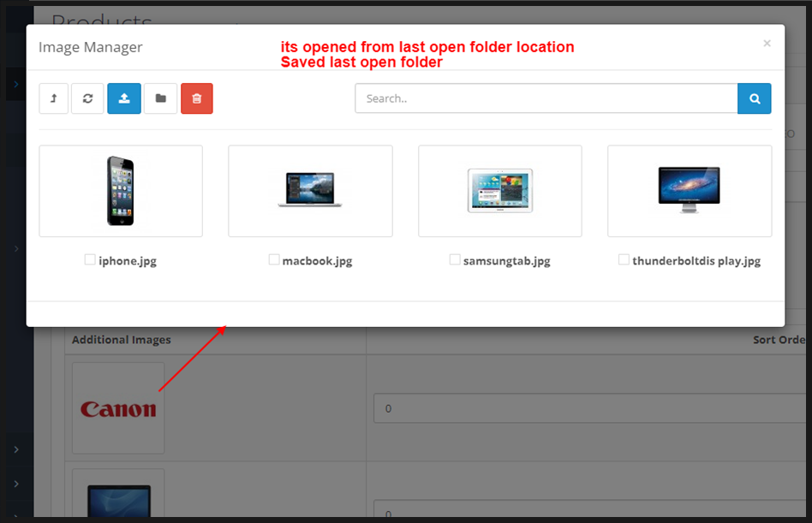Select the partially visible tablet thumbnail below Canon
The image size is (812, 523).
tap(117, 496)
